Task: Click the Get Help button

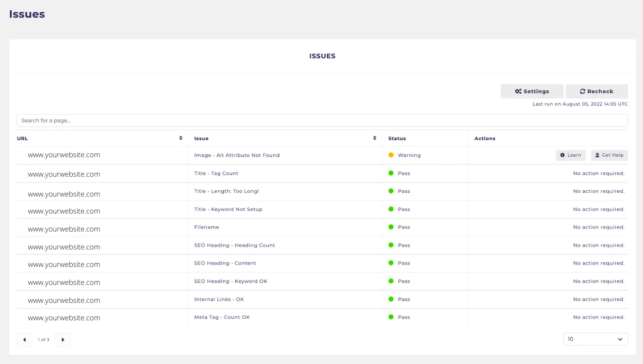Action: point(609,155)
